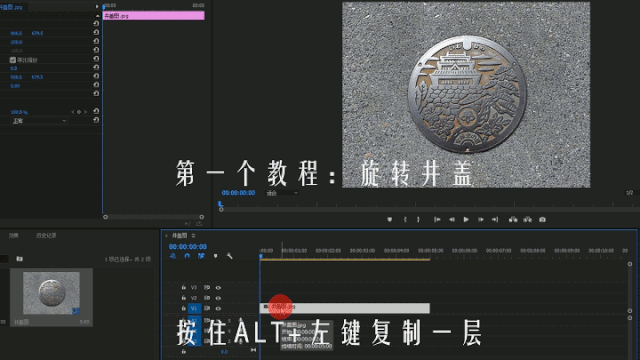This screenshot has height=360, width=640.
Task: Click Program monitor timecode 00:00:00:00
Action: pyautogui.click(x=238, y=193)
